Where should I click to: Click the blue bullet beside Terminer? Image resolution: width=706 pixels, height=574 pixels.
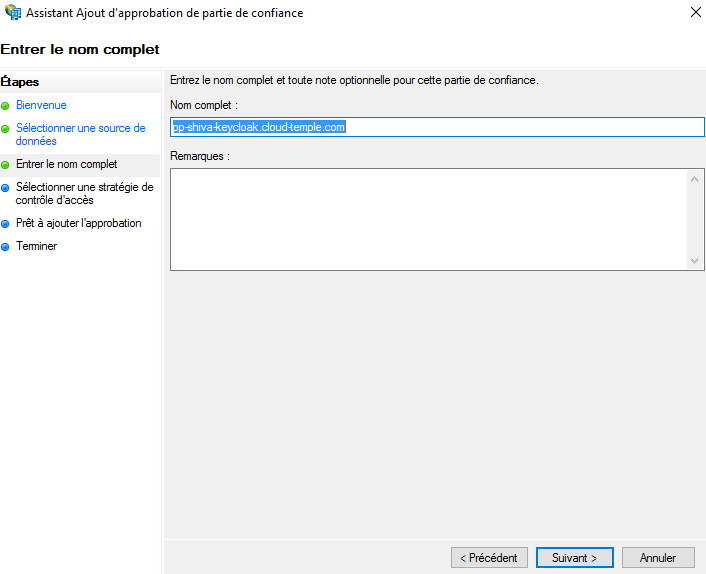[x=6, y=247]
